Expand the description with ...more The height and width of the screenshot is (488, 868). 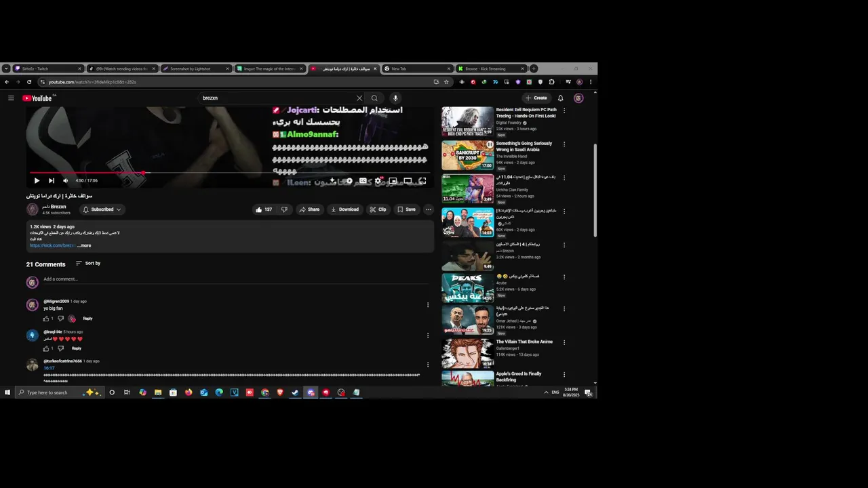coord(84,245)
